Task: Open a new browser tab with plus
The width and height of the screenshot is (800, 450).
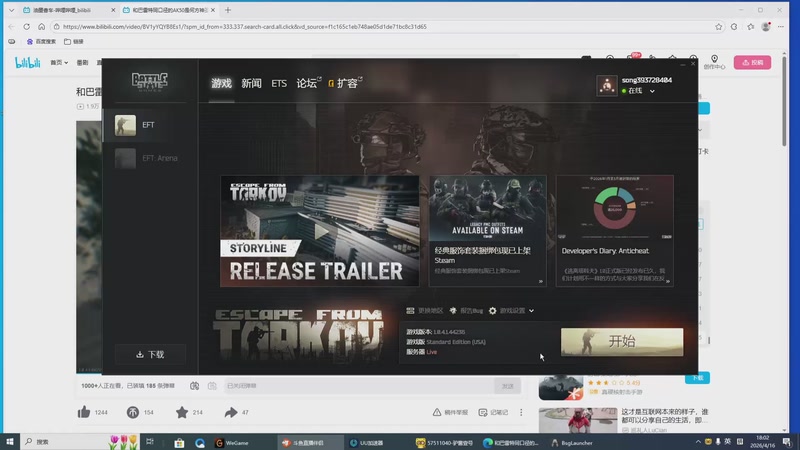Action: [x=228, y=10]
